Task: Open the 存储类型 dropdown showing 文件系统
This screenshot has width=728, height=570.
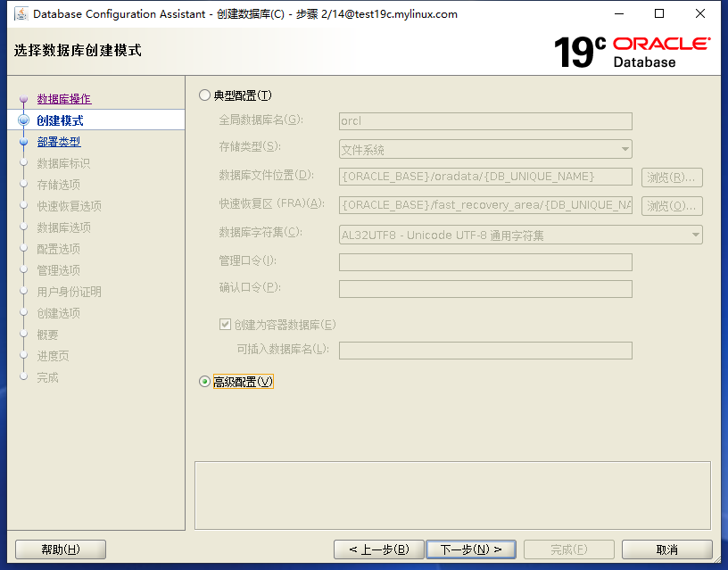Action: [485, 150]
